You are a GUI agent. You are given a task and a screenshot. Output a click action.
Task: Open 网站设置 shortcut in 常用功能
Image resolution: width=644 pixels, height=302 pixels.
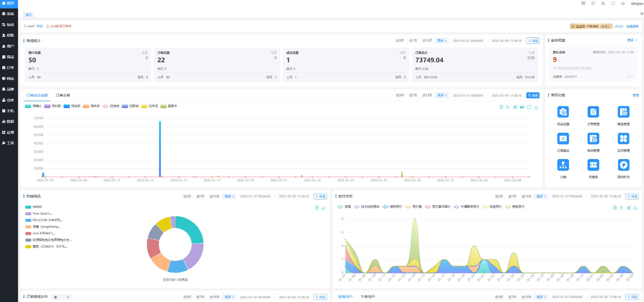[x=563, y=112]
